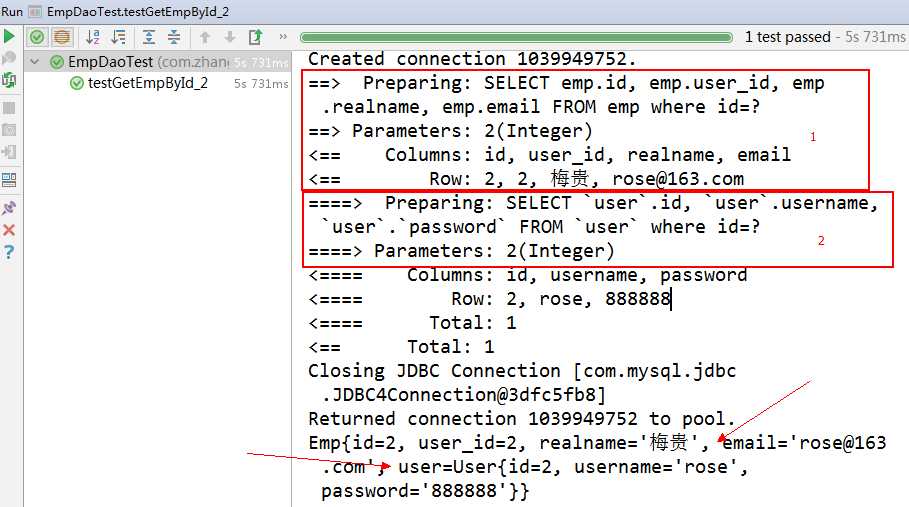This screenshot has width=909, height=507.
Task: Export test results icon
Action: pyautogui.click(x=255, y=37)
